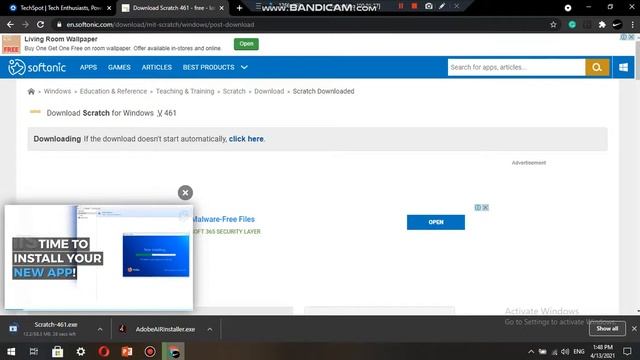This screenshot has width=640, height=360.
Task: Launch Opera from the taskbar
Action: click(x=104, y=351)
